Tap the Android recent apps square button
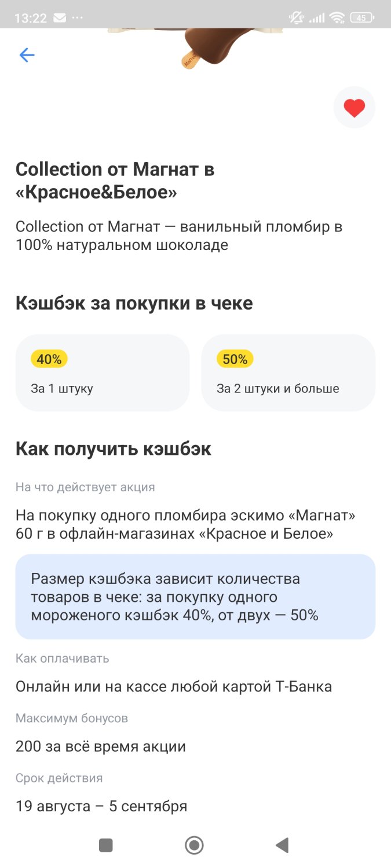 106,845
